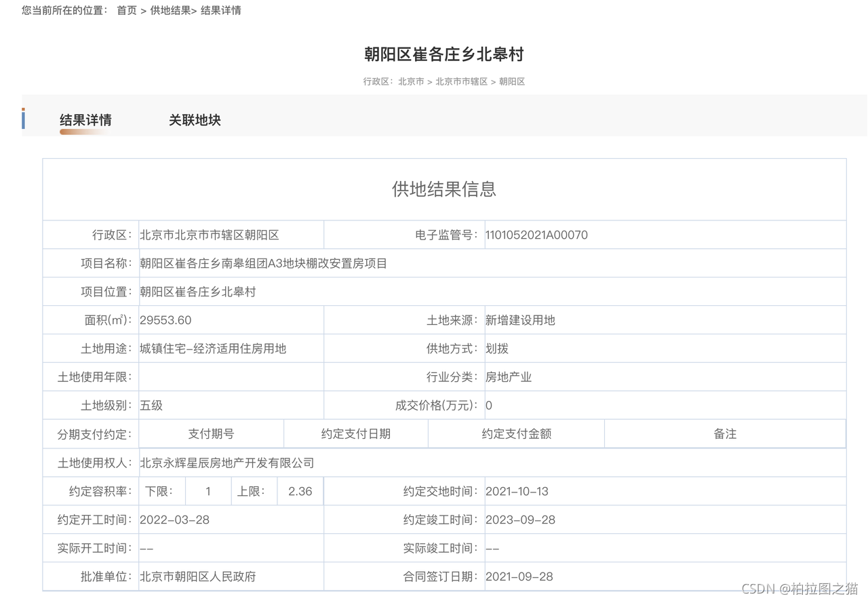Click the 批准单位 北京市朝阳区人民政府 cell
Screen dimensions: 868x601
pyautogui.click(x=197, y=577)
